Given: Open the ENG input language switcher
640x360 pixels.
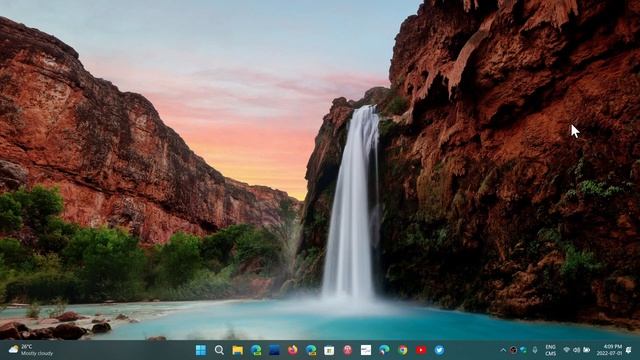Looking at the screenshot, I should point(551,350).
